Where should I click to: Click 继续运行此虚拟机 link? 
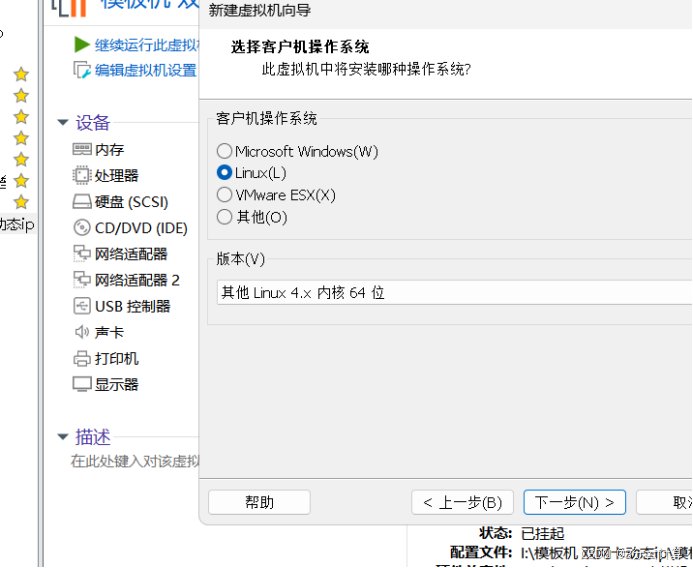pyautogui.click(x=147, y=45)
